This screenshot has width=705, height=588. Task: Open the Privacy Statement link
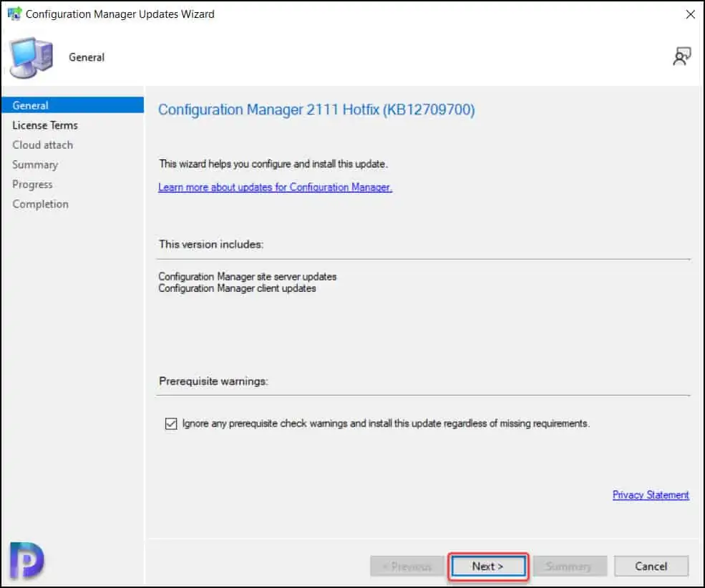pyautogui.click(x=651, y=495)
